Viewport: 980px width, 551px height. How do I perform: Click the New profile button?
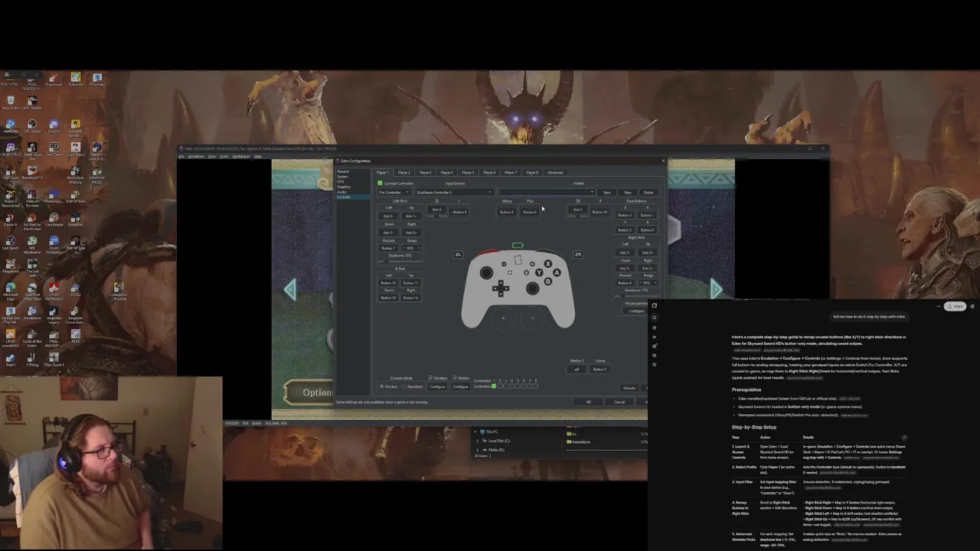click(x=628, y=192)
